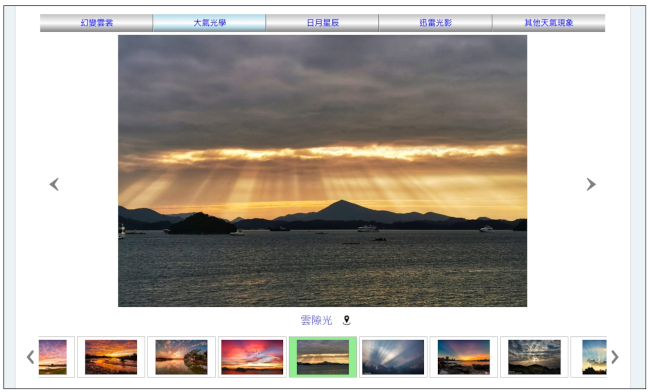Viewport: 650px width, 392px height.
Task: Select the 日月星辰 tab
Action: point(323,23)
